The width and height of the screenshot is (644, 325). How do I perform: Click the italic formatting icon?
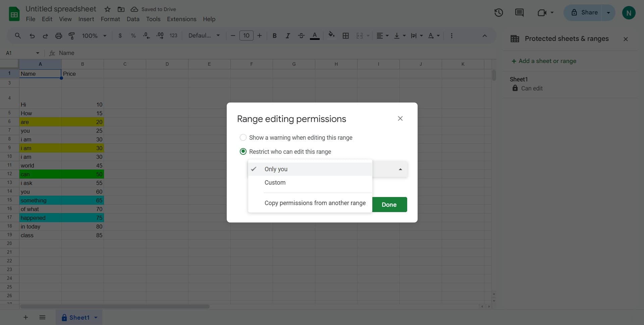click(x=287, y=36)
